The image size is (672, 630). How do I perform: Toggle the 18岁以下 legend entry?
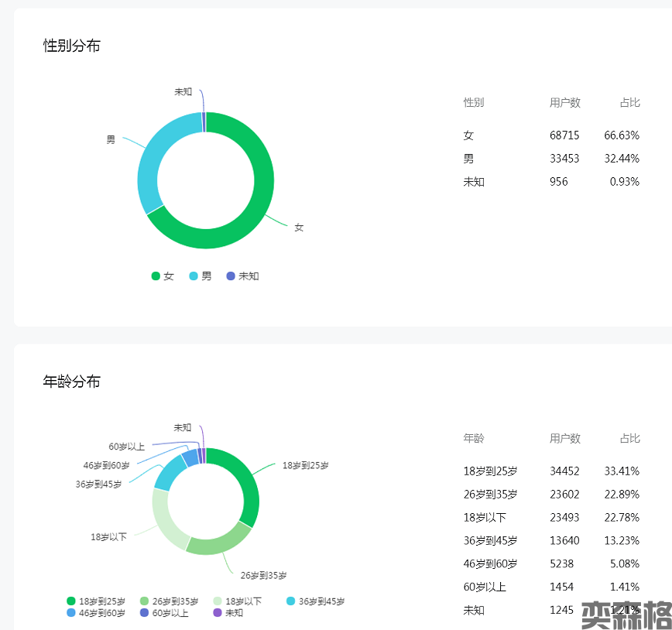[x=237, y=601]
